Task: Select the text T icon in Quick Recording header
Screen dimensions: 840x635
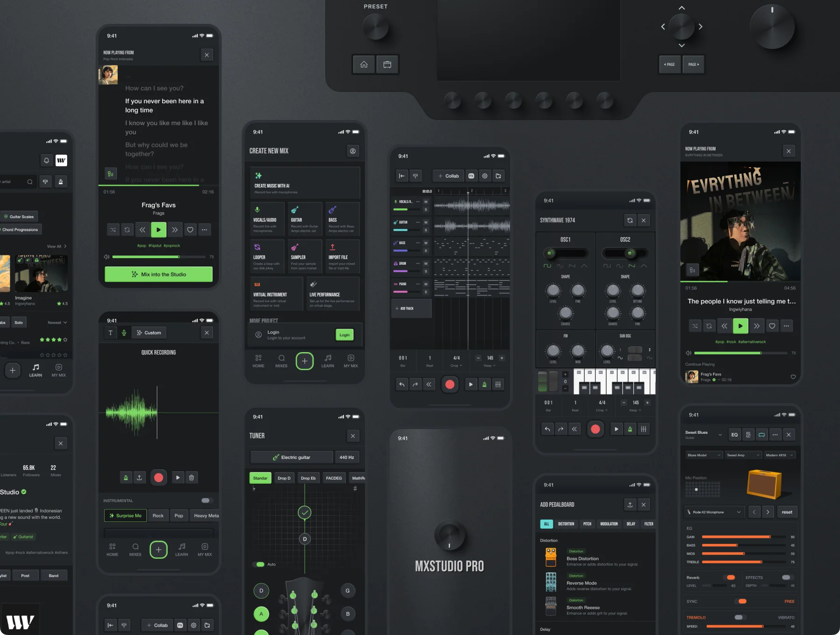Action: [x=110, y=332]
